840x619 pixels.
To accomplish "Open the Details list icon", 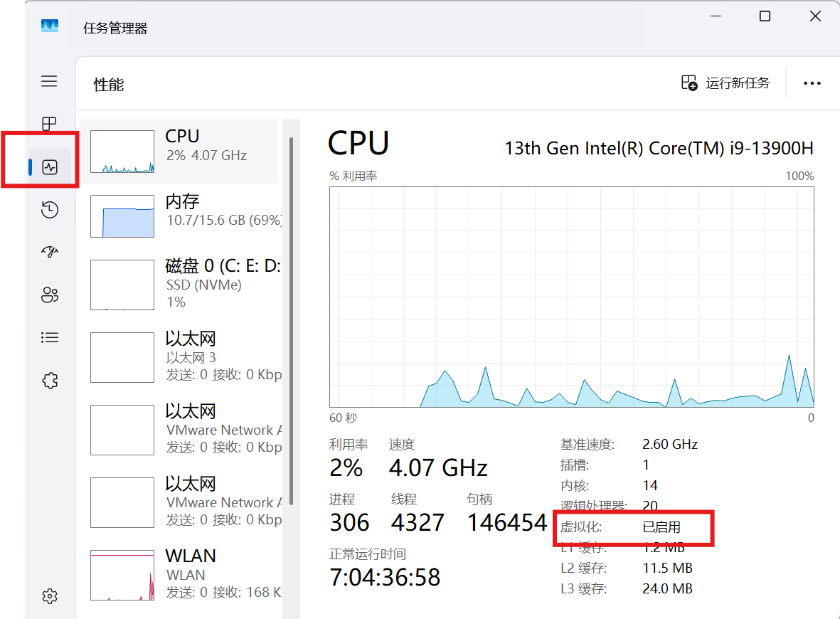I will [49, 337].
